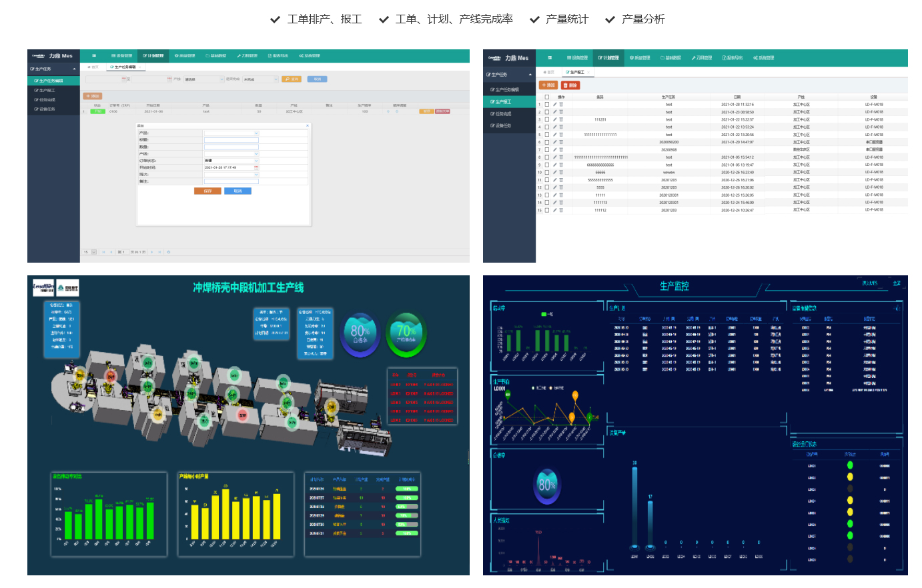Tick checkbox for row dated 2021-01-28 11:32:16
The image size is (922, 588).
[x=547, y=105]
